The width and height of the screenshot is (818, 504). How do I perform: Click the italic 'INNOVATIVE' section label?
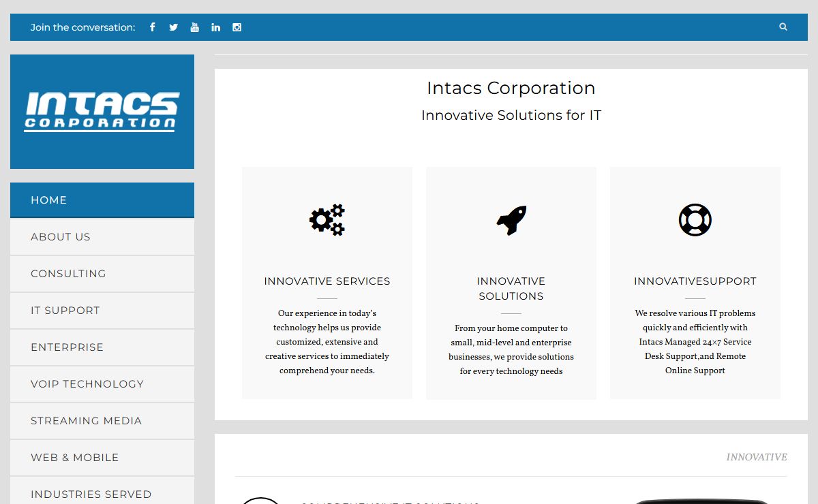757,457
